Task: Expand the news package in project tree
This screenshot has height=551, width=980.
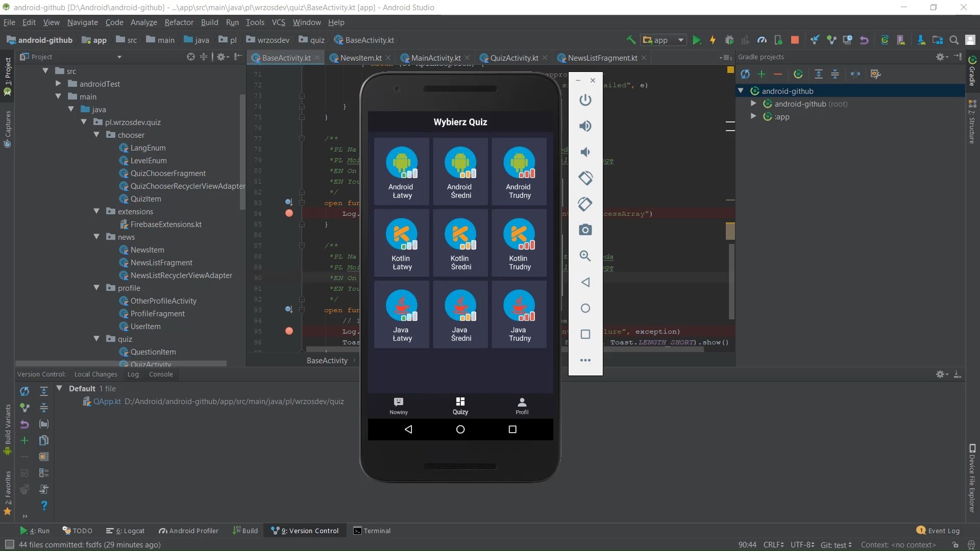Action: [x=97, y=237]
